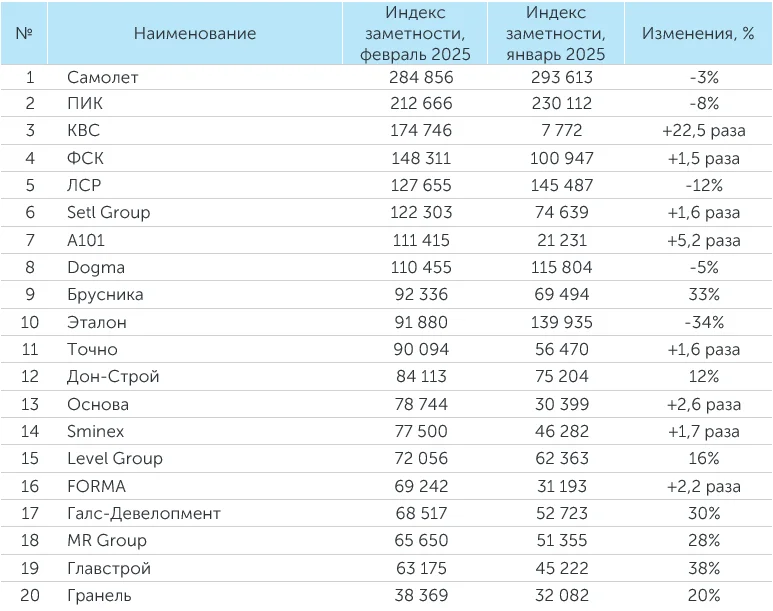Click the "+22,5 раза" change cell
The height and width of the screenshot is (611, 773).
[x=701, y=131]
